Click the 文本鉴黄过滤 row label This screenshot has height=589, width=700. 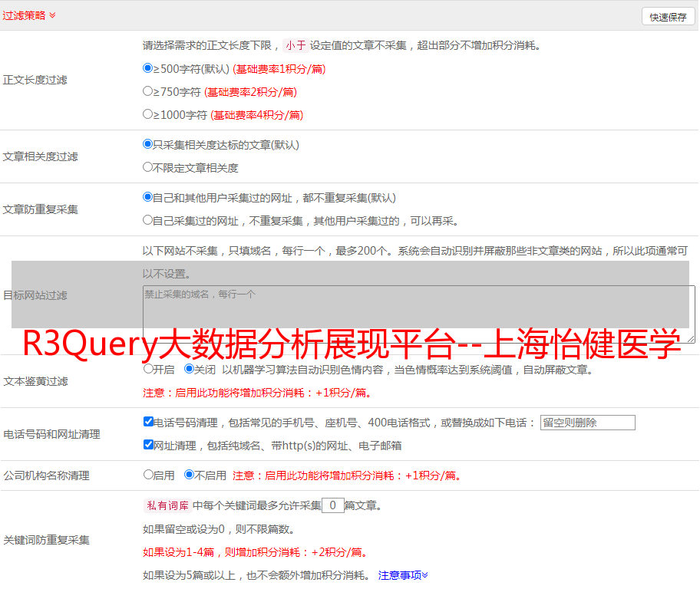click(x=36, y=381)
